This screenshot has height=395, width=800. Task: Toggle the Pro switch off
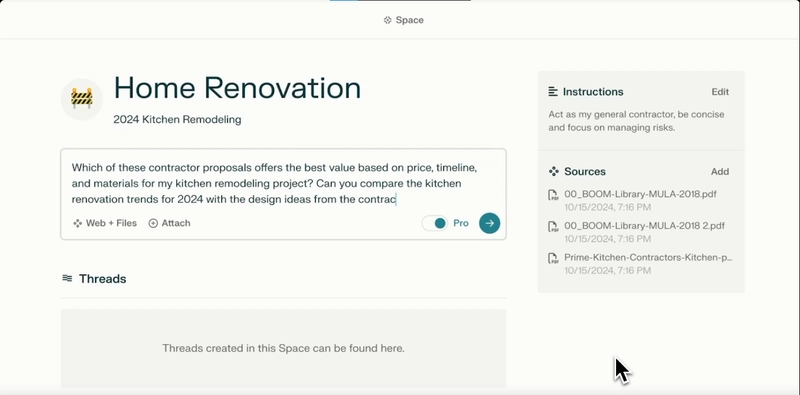click(x=435, y=223)
